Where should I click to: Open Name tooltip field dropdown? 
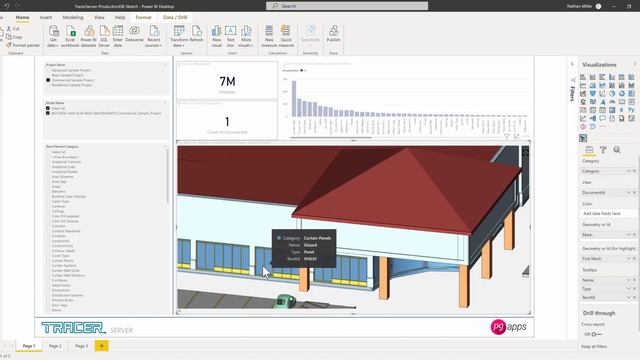[x=629, y=280]
